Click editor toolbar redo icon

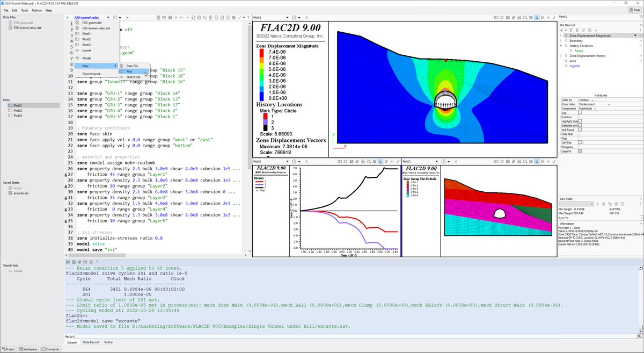pyautogui.click(x=187, y=18)
